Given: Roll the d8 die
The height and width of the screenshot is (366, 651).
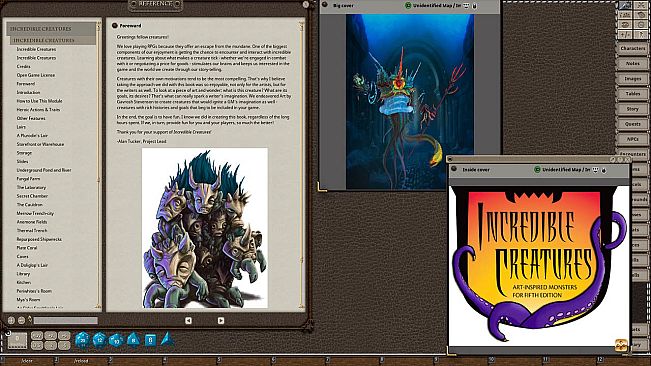Looking at the screenshot, I should (133, 340).
